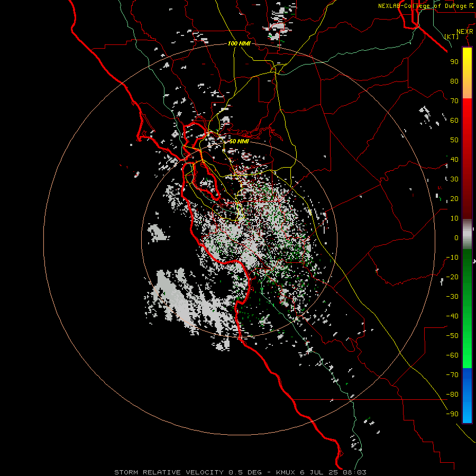Click the 0 value on velocity scale

456,237
